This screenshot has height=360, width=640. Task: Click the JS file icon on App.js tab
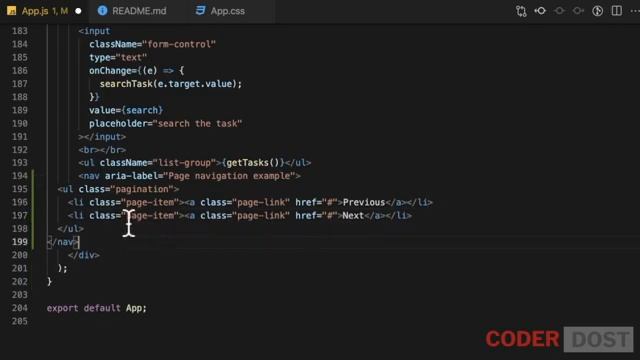coord(11,11)
